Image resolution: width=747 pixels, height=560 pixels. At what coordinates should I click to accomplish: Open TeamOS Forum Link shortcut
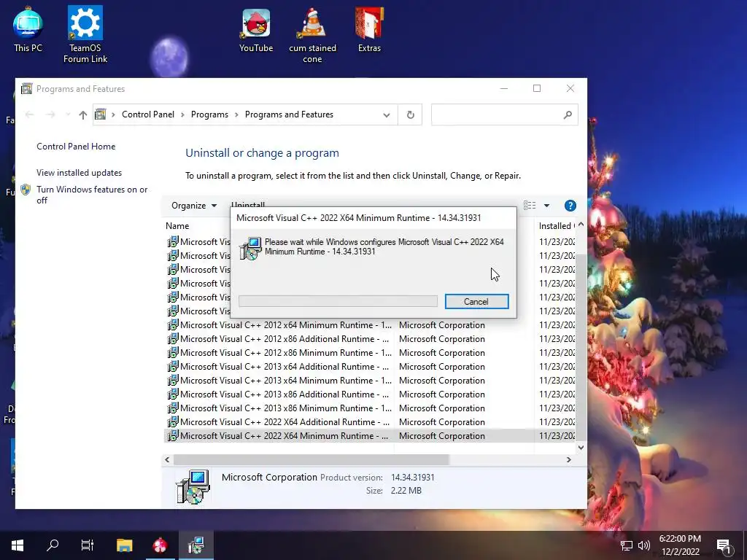point(85,34)
